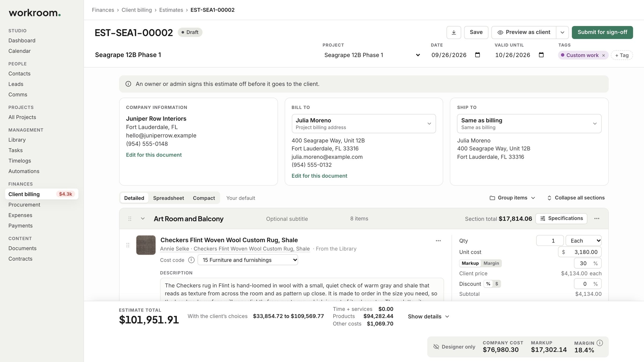Open the Preview as client dropdown arrow
The height and width of the screenshot is (362, 644).
click(562, 32)
